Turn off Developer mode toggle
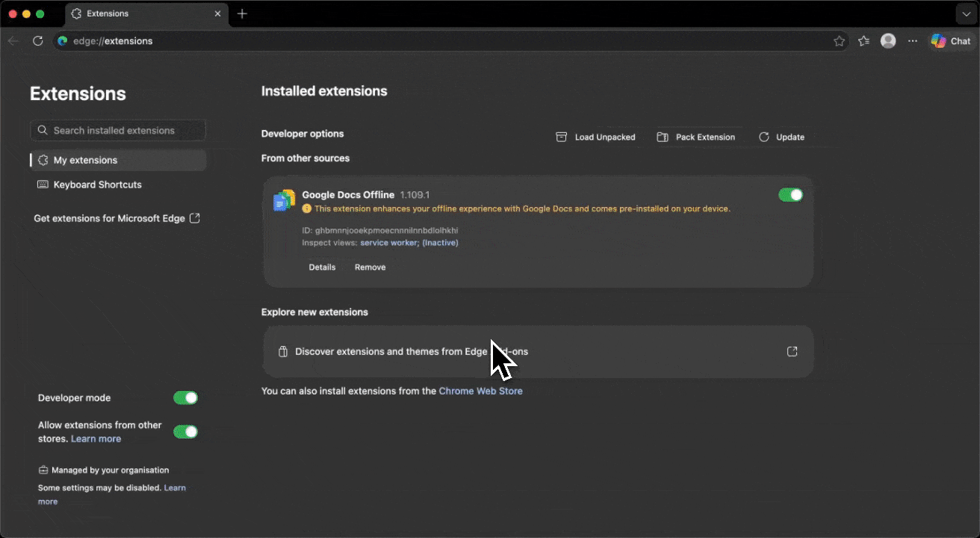980x538 pixels. [x=185, y=398]
